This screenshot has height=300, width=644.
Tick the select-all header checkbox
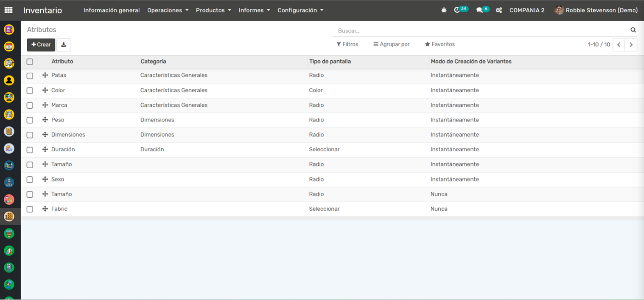pyautogui.click(x=30, y=62)
